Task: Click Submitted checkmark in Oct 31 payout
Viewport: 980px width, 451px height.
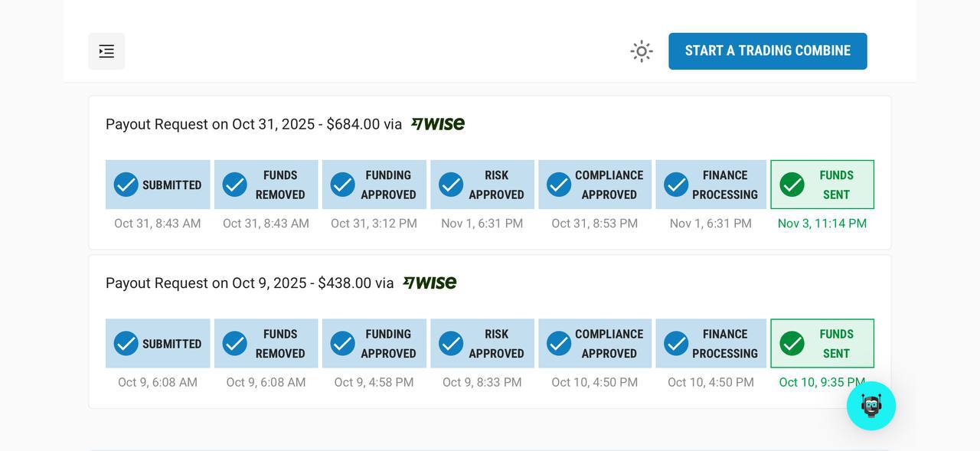Action: click(126, 185)
